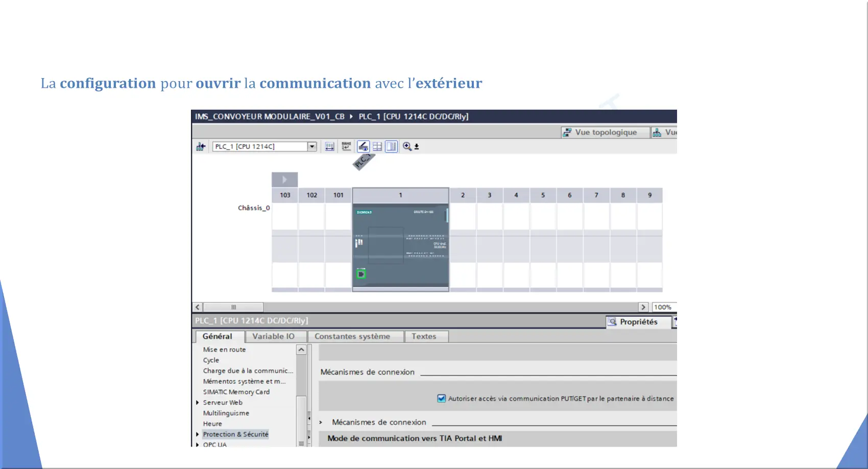Expand the OPC UA tree node arrow
868x469 pixels.
(x=198, y=445)
